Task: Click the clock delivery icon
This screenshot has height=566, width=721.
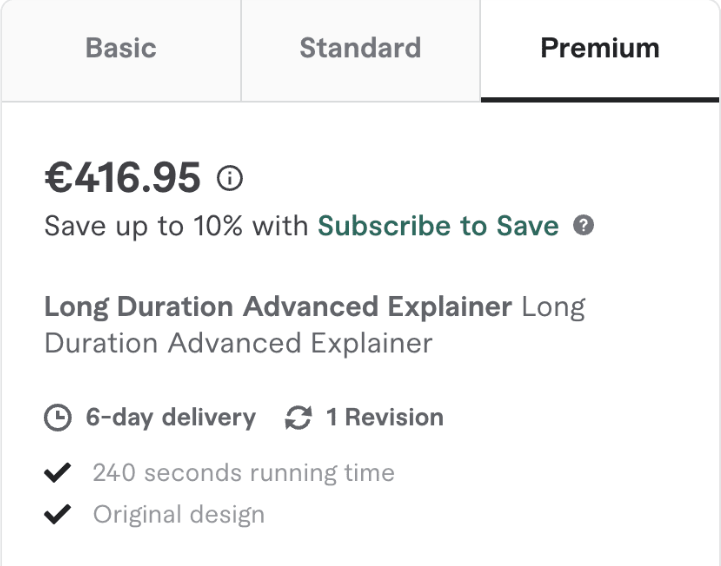Action: pyautogui.click(x=58, y=417)
